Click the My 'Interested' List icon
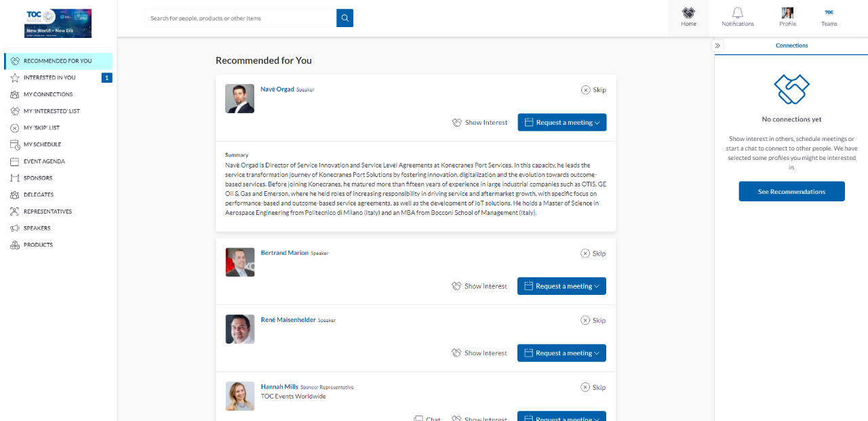Screen dimensions: 868x421 (x=14, y=111)
